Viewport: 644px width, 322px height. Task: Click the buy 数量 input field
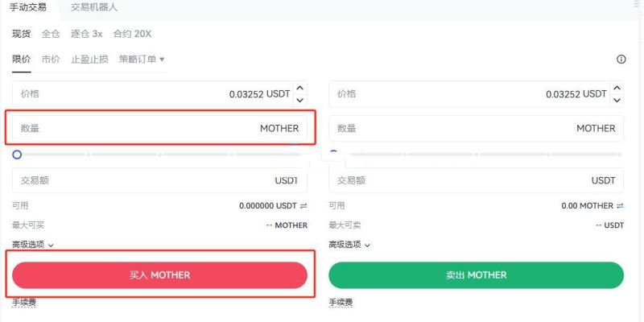[x=159, y=128]
